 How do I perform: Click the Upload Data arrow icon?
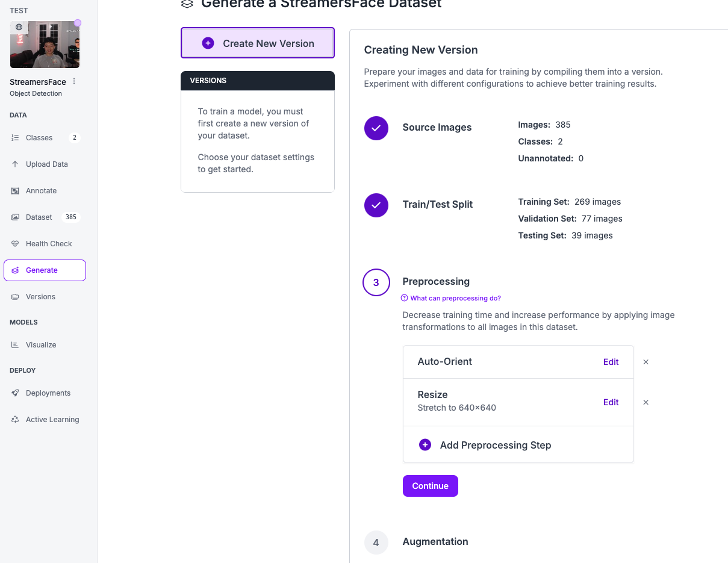coord(15,164)
